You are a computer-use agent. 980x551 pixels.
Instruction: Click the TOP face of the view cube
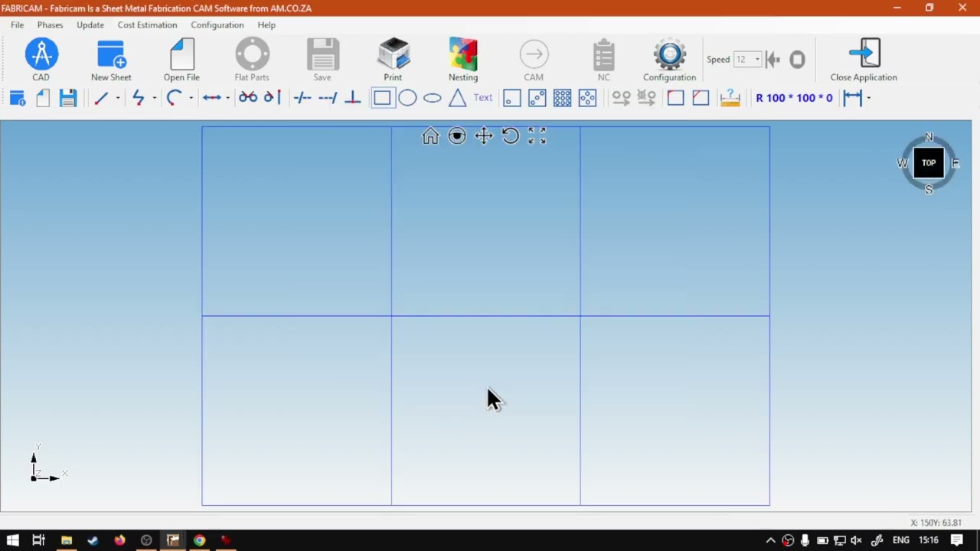click(x=929, y=163)
